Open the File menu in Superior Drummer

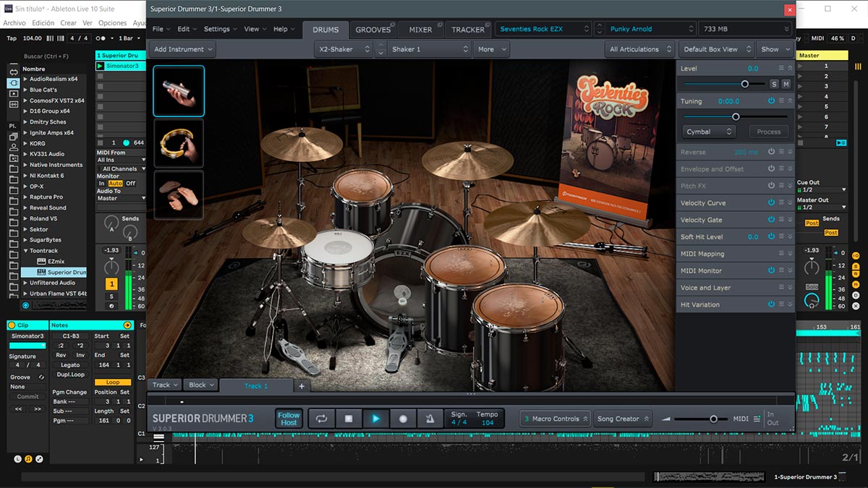coord(161,29)
